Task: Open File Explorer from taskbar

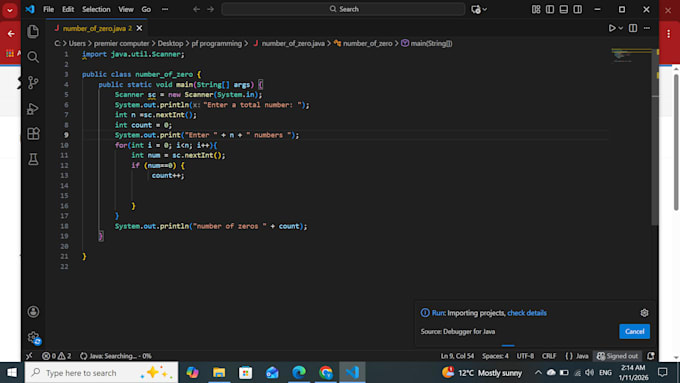Action: [219, 373]
